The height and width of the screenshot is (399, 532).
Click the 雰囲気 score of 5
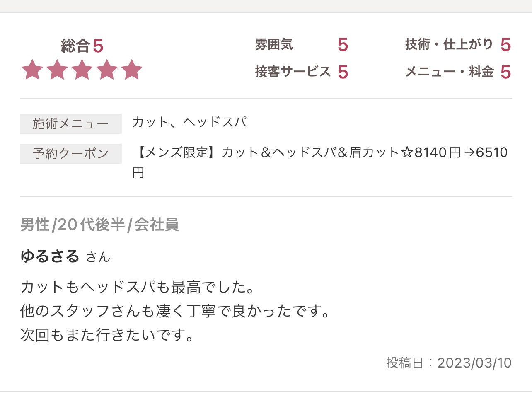(343, 45)
